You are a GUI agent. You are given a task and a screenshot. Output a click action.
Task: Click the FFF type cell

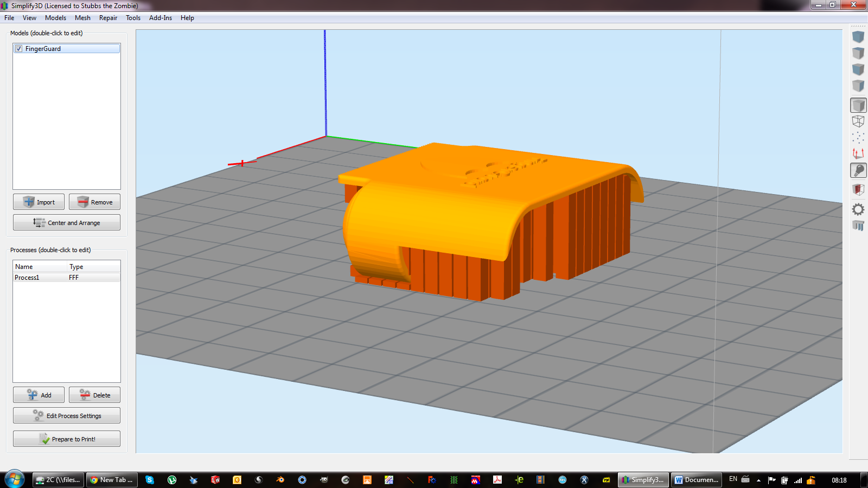(x=74, y=278)
